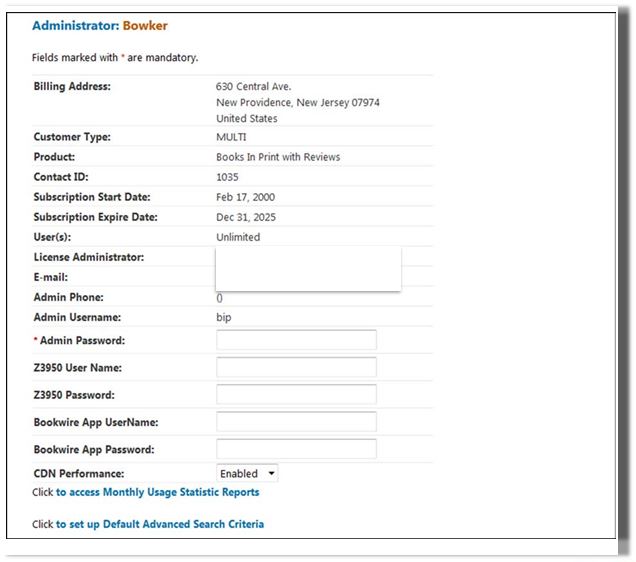Focus the Z3950 User Name field
Screen dimensions: 636x562
click(297, 367)
